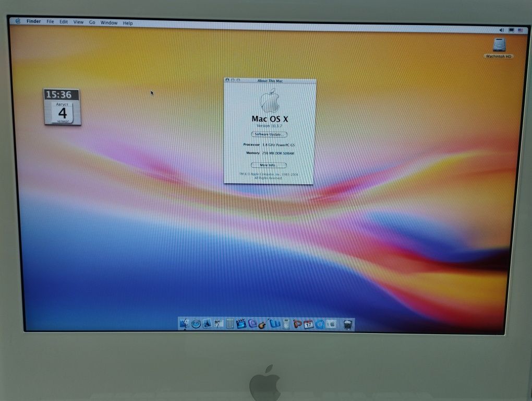Click the More Info button
The height and width of the screenshot is (401, 532).
pos(269,166)
